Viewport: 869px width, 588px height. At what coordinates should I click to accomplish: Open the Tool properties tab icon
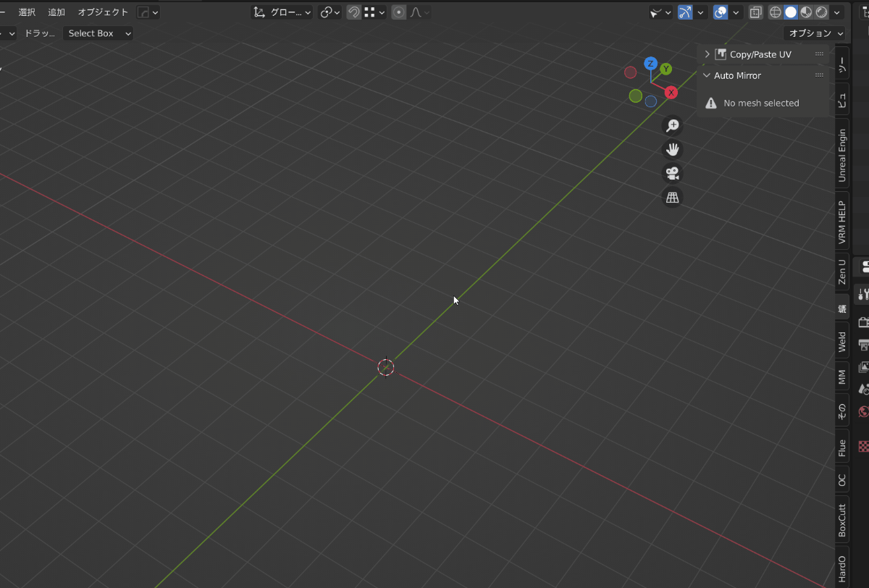coord(862,294)
